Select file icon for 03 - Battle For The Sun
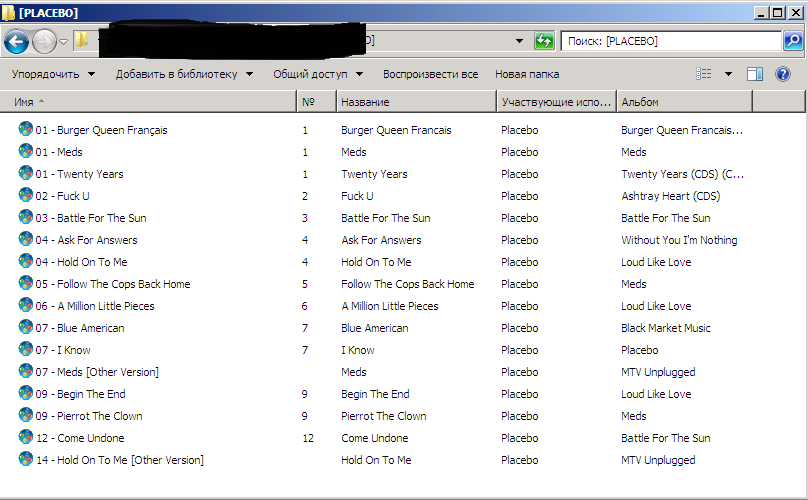This screenshot has height=500, width=808. coord(25,217)
